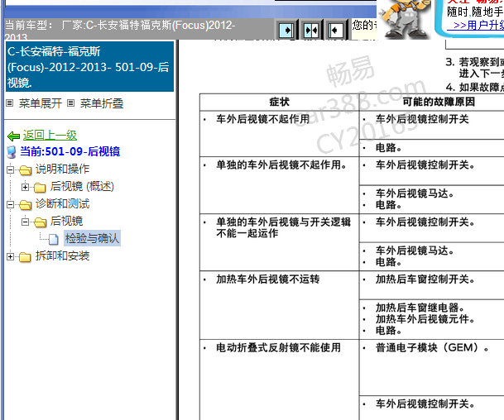Click the mechanic mascot image

coord(405,19)
